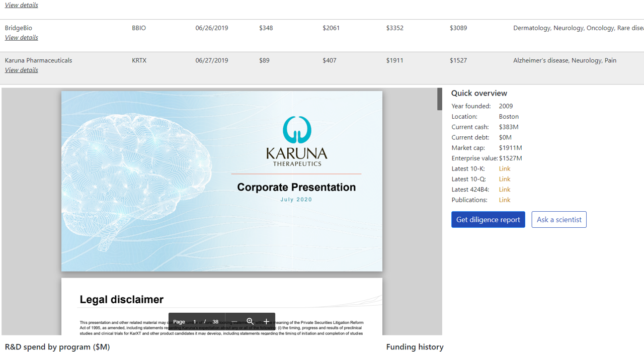The width and height of the screenshot is (644, 352).
Task: Select the Karuna Pharmaceuticals company name
Action: pyautogui.click(x=39, y=60)
